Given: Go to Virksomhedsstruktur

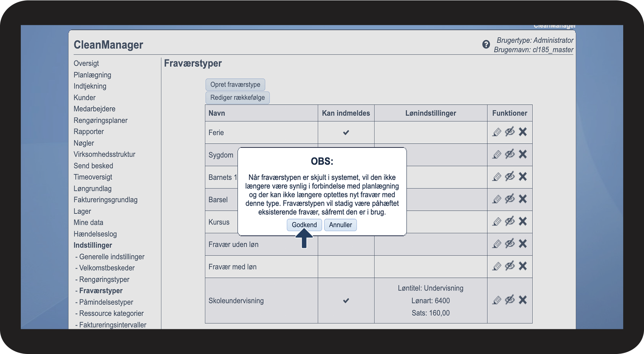Looking at the screenshot, I should (104, 154).
